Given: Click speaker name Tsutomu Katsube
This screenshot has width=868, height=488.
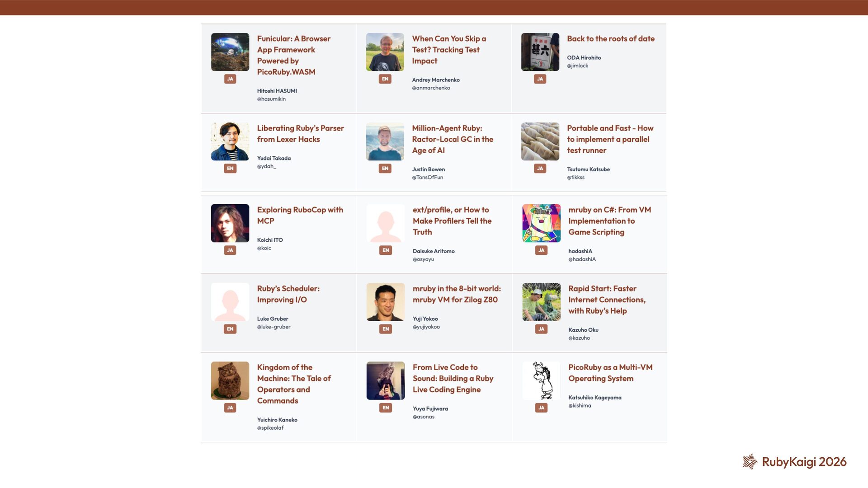Looking at the screenshot, I should (588, 169).
